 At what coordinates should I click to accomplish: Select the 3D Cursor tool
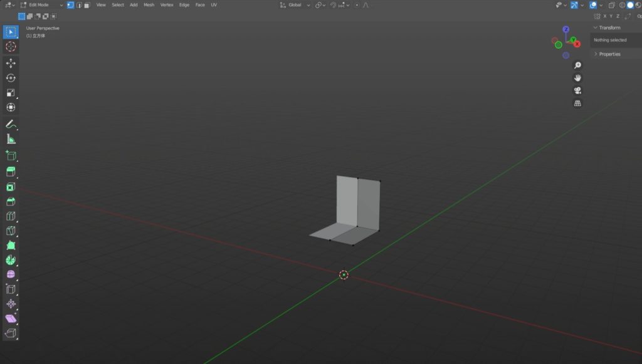coord(11,47)
